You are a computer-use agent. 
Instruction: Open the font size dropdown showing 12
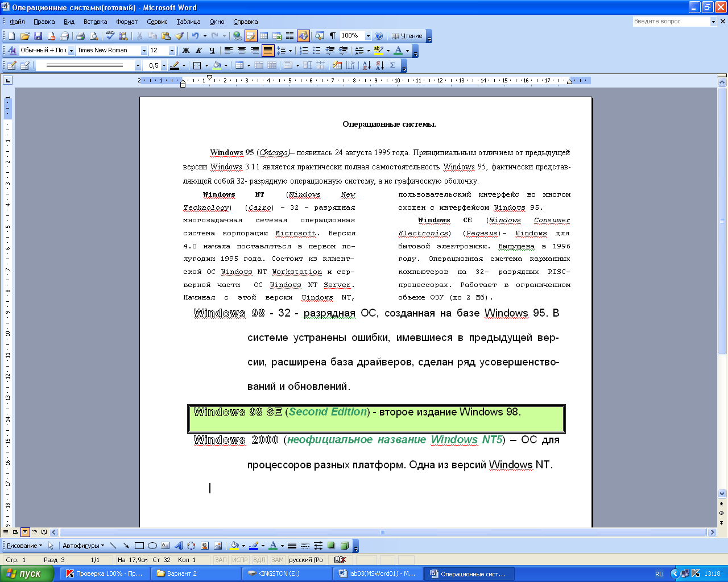(172, 51)
